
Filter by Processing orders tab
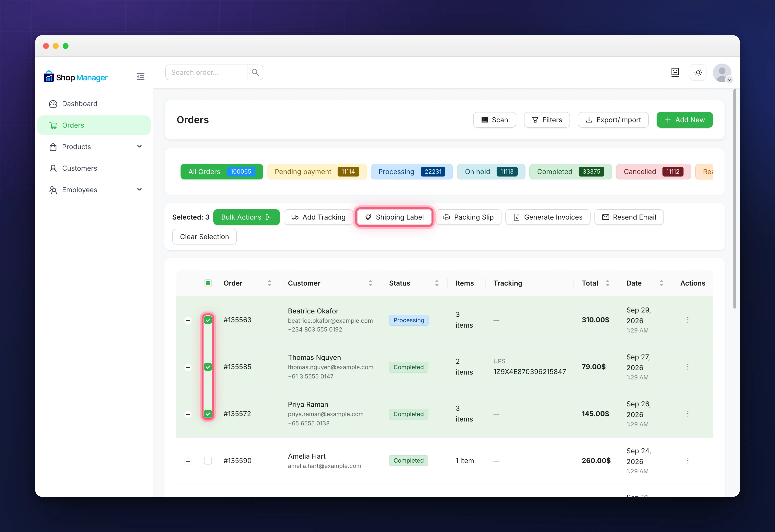click(x=412, y=172)
